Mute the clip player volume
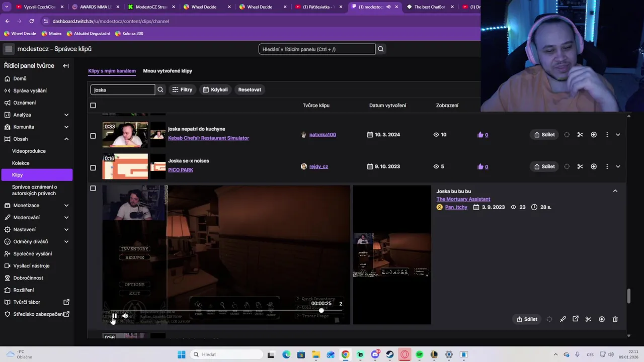 click(125, 316)
